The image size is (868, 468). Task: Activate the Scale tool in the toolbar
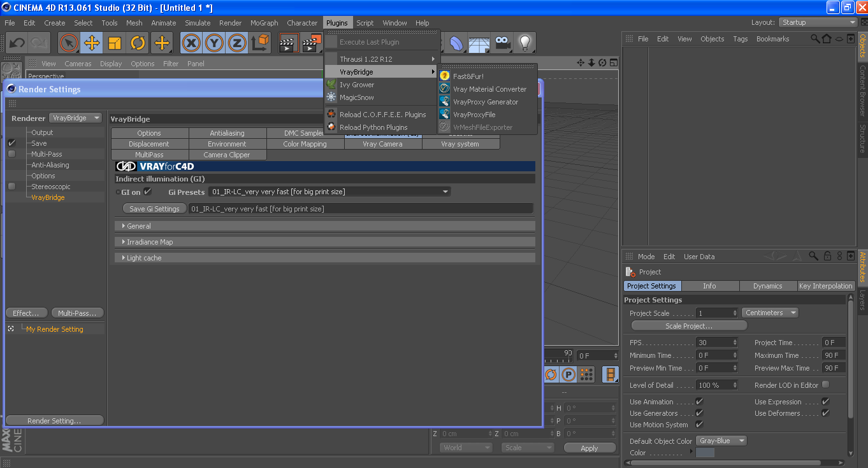(x=115, y=43)
